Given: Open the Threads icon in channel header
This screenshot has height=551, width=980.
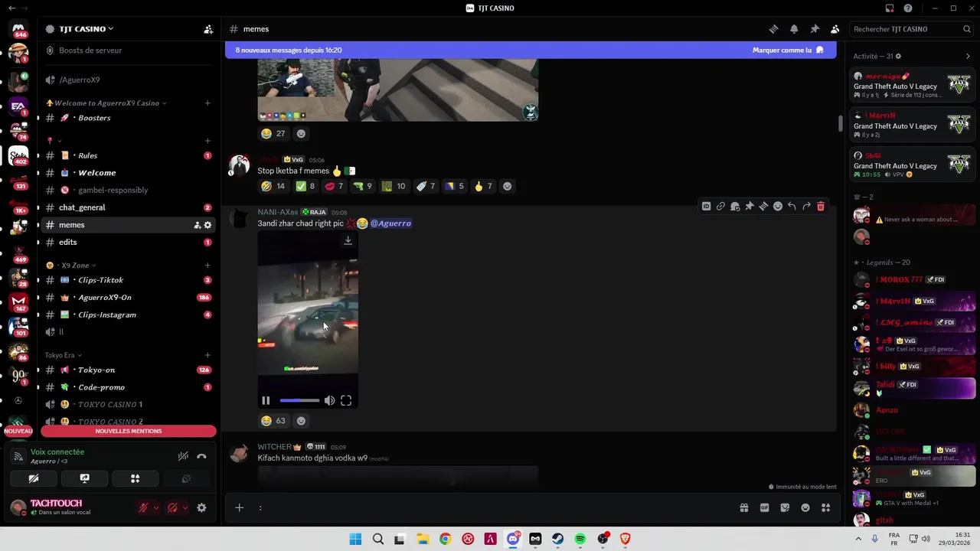Looking at the screenshot, I should [x=774, y=29].
